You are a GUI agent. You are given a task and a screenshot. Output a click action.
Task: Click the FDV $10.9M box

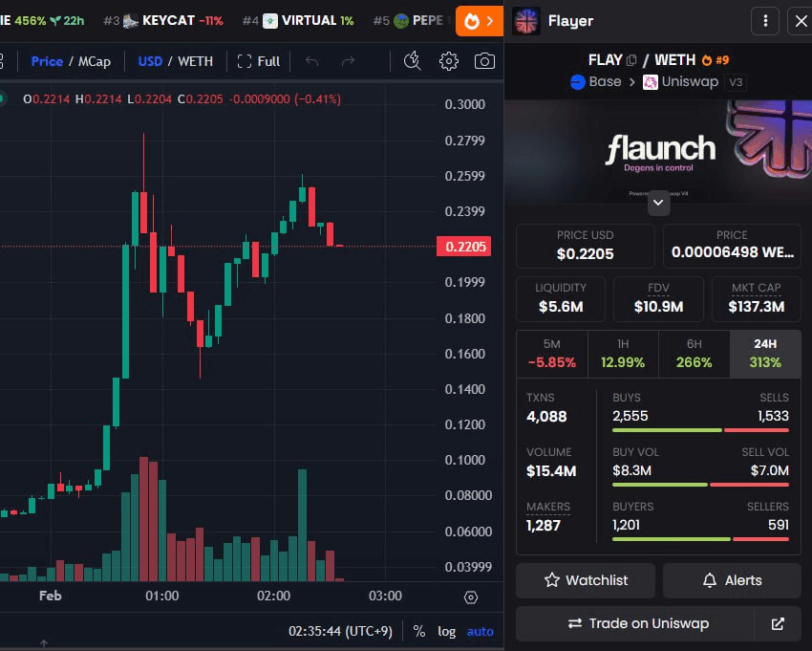659,299
